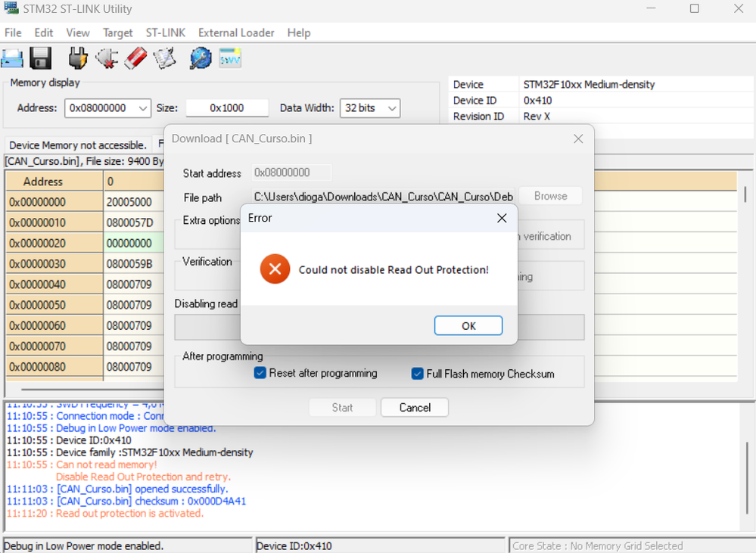Viewport: 756px width, 553px height.
Task: Click the Revision ID value Rev X
Action: [537, 117]
